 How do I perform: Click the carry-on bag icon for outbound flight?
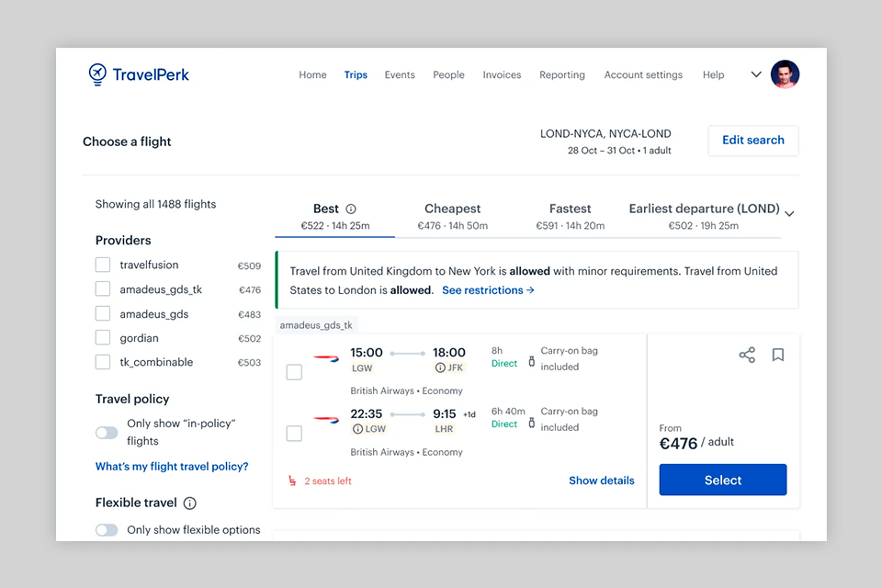click(x=532, y=361)
